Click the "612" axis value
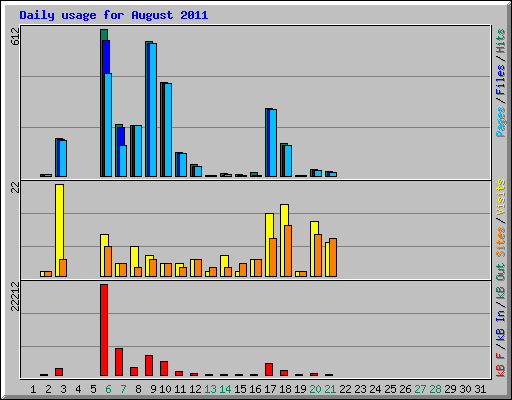 [15, 37]
